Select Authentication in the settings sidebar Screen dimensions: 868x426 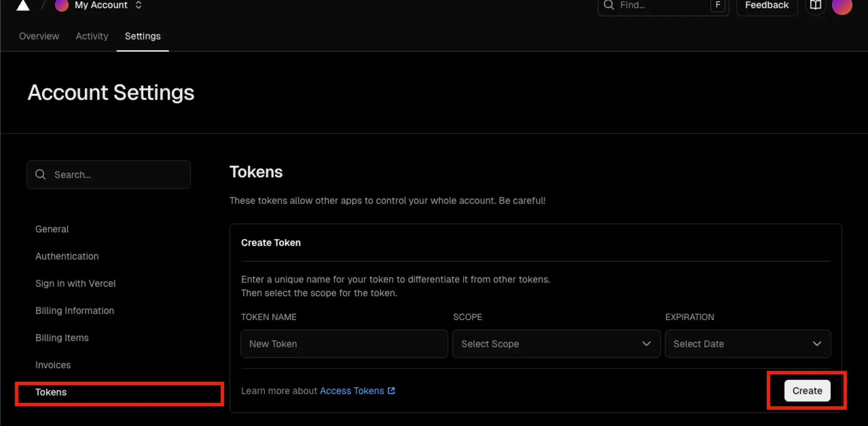tap(67, 256)
